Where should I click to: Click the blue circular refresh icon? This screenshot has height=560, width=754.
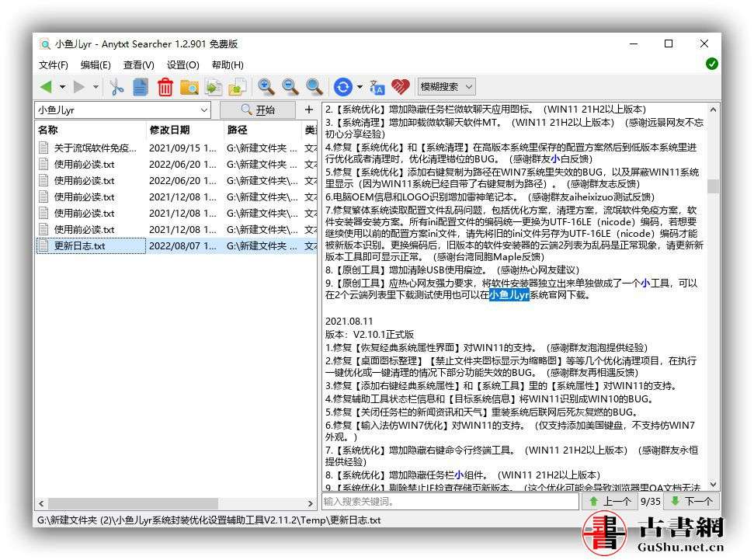point(343,87)
